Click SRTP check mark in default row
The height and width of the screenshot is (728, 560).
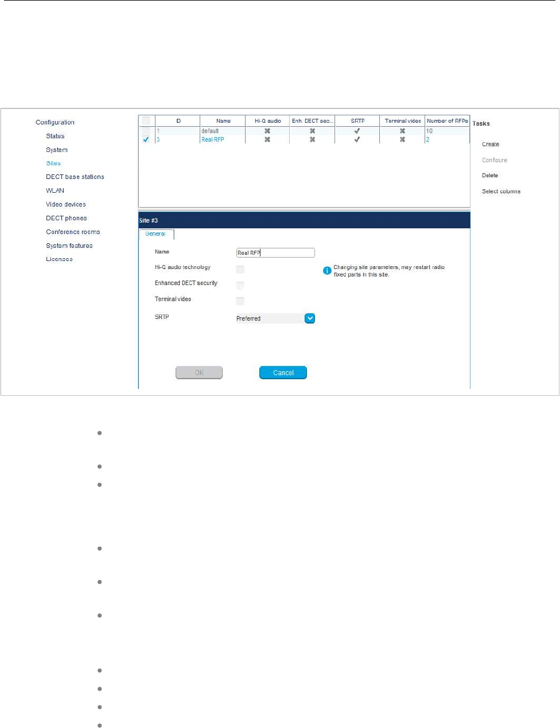pos(357,131)
